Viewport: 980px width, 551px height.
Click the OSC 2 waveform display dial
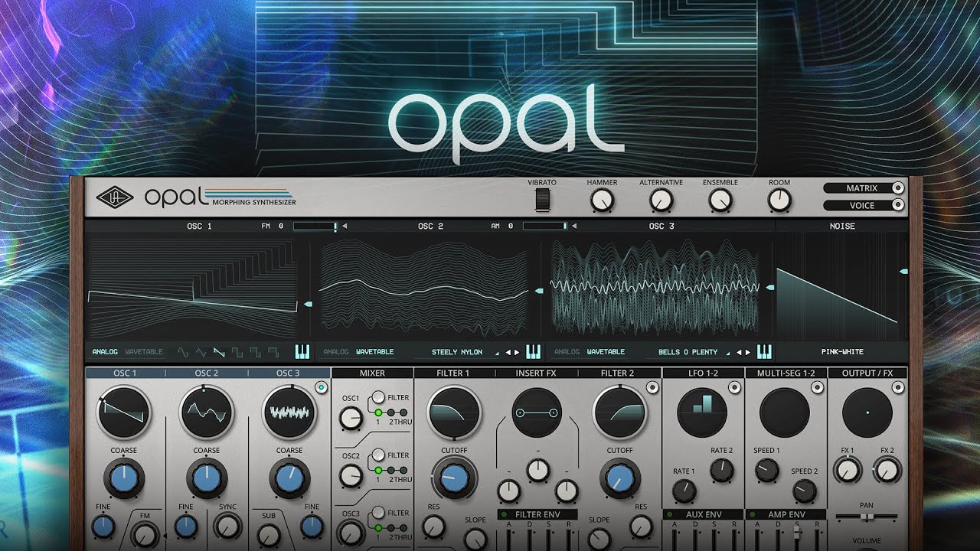pos(206,412)
